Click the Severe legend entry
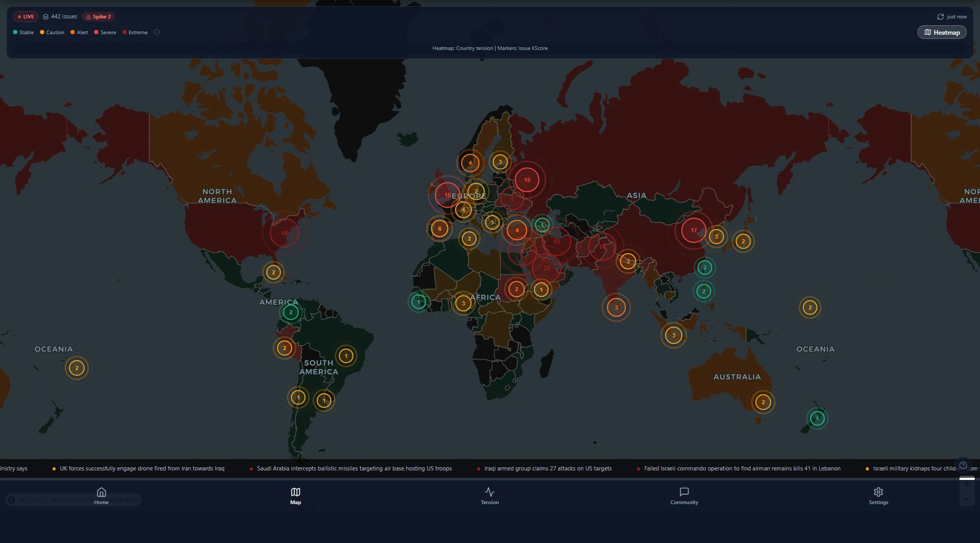 tap(105, 33)
